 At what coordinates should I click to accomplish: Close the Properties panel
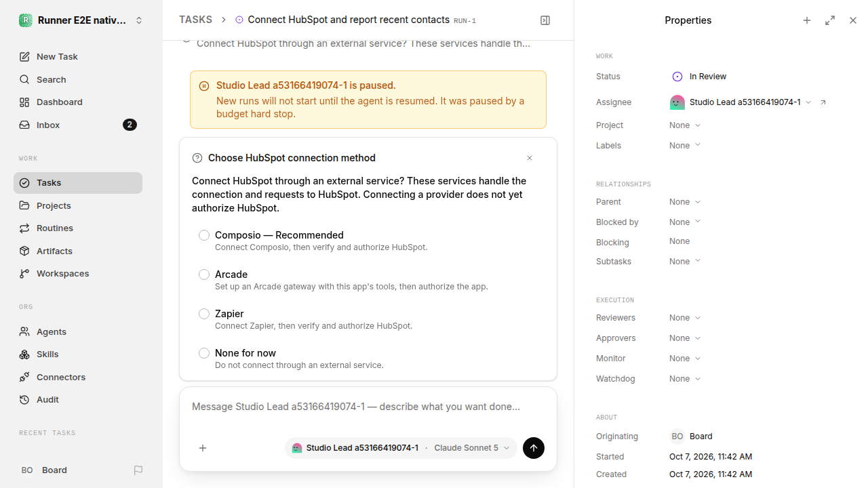[x=853, y=20]
